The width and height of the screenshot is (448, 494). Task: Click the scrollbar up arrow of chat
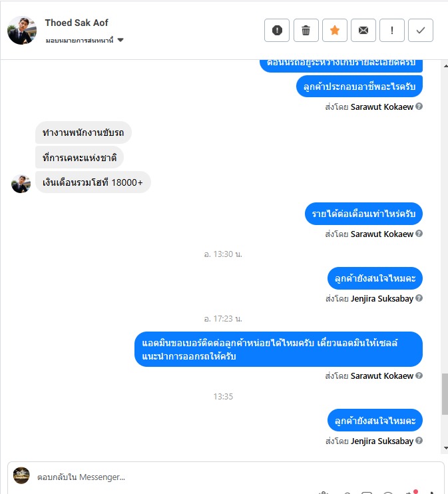tap(445, 66)
